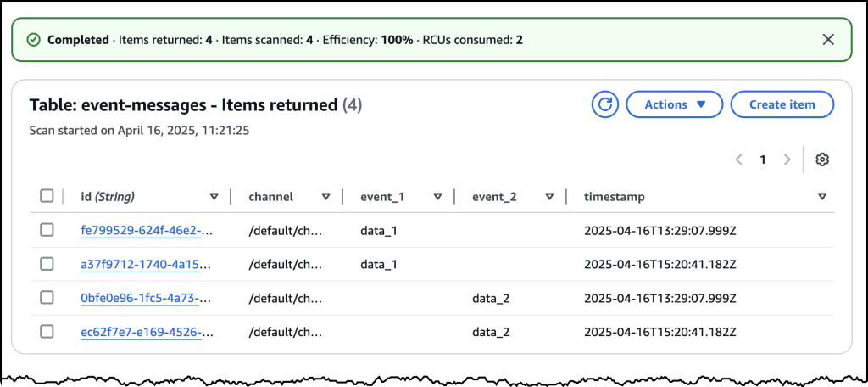Open item link 0bfe0e96-1fc5-4a73
This screenshot has width=868, height=387.
click(146, 299)
